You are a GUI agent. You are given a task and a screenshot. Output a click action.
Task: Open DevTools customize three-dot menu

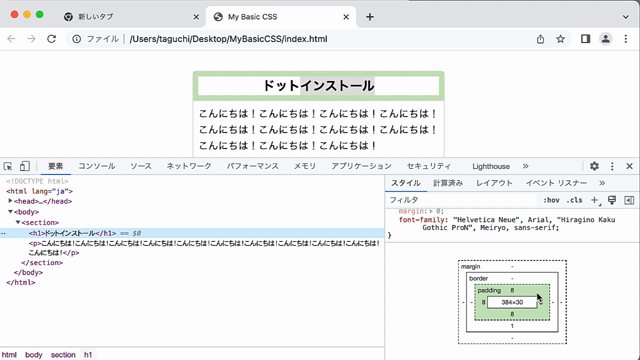point(612,166)
